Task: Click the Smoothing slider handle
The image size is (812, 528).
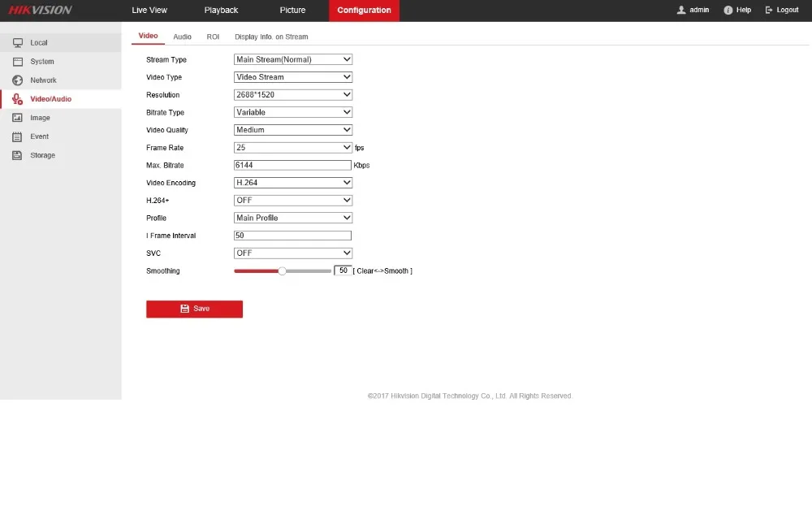Action: pos(283,271)
